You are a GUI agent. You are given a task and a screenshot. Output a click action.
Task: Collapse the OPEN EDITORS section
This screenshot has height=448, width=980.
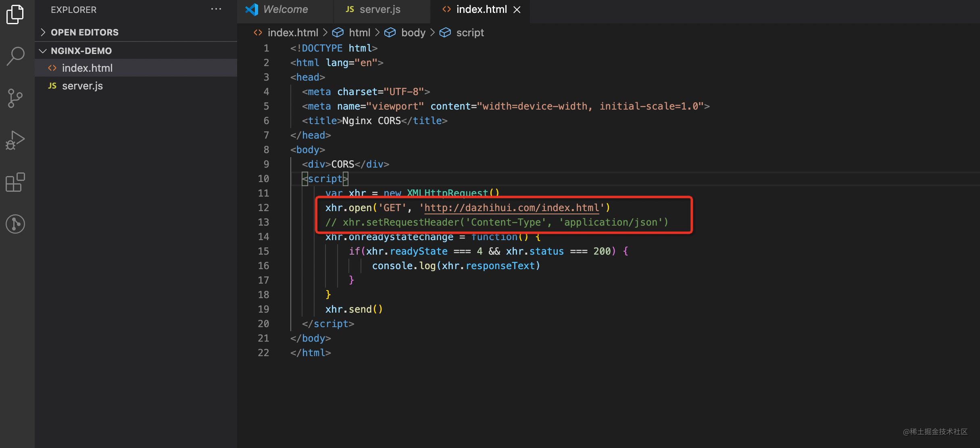pos(44,32)
